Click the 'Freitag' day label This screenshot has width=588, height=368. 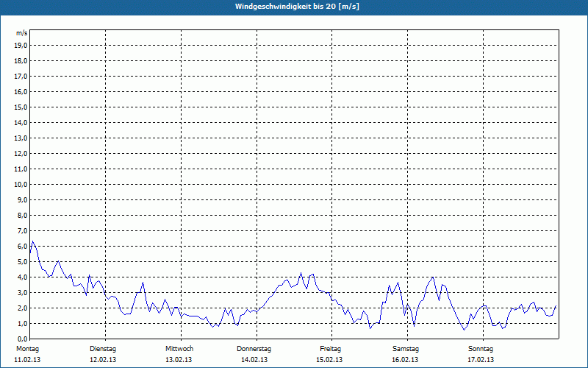(x=330, y=349)
